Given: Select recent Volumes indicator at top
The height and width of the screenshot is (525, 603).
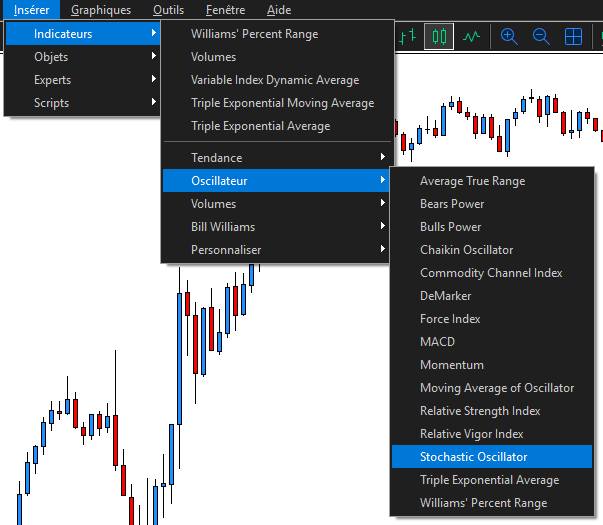Looking at the screenshot, I should (x=276, y=57).
